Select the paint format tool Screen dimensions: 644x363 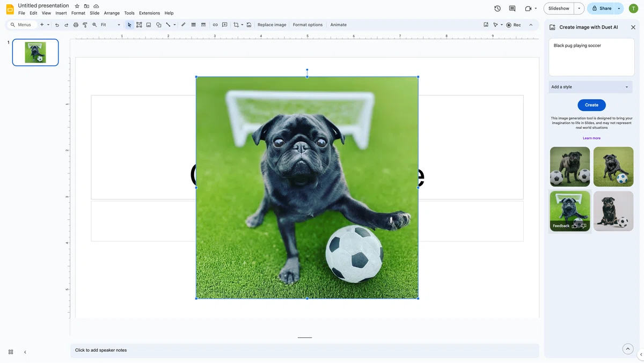85,25
